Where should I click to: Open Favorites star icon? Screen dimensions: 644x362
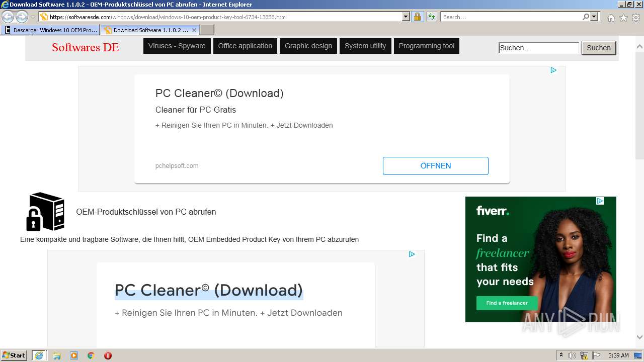(623, 18)
